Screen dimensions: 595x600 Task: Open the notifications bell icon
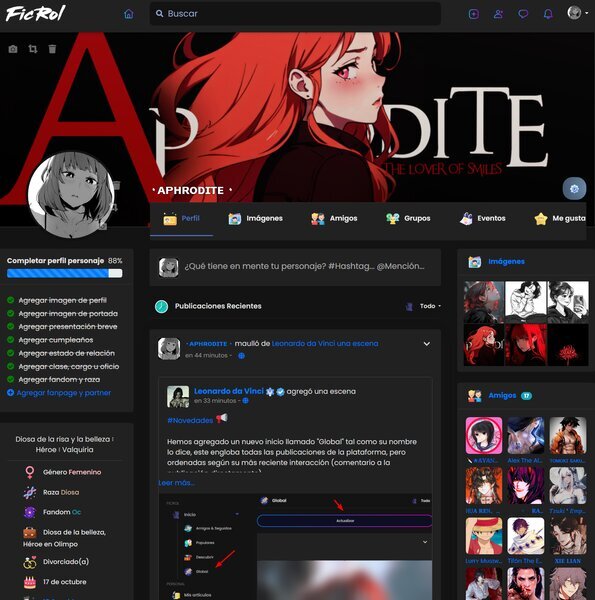[548, 14]
